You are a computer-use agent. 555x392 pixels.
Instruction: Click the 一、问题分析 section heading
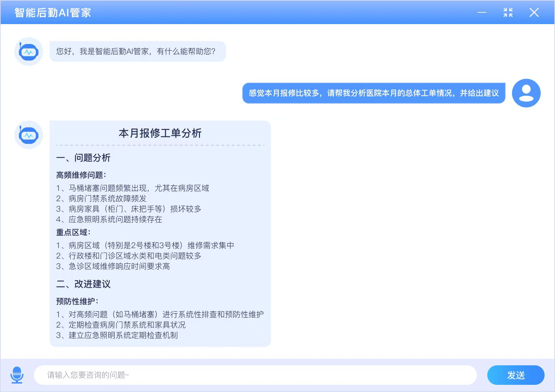[83, 158]
